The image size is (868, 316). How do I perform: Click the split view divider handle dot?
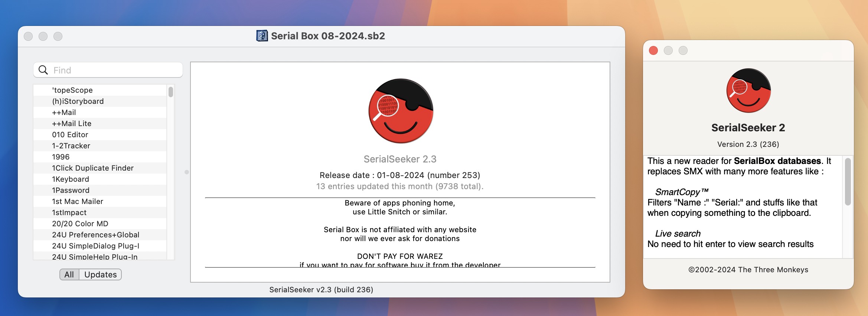point(187,172)
